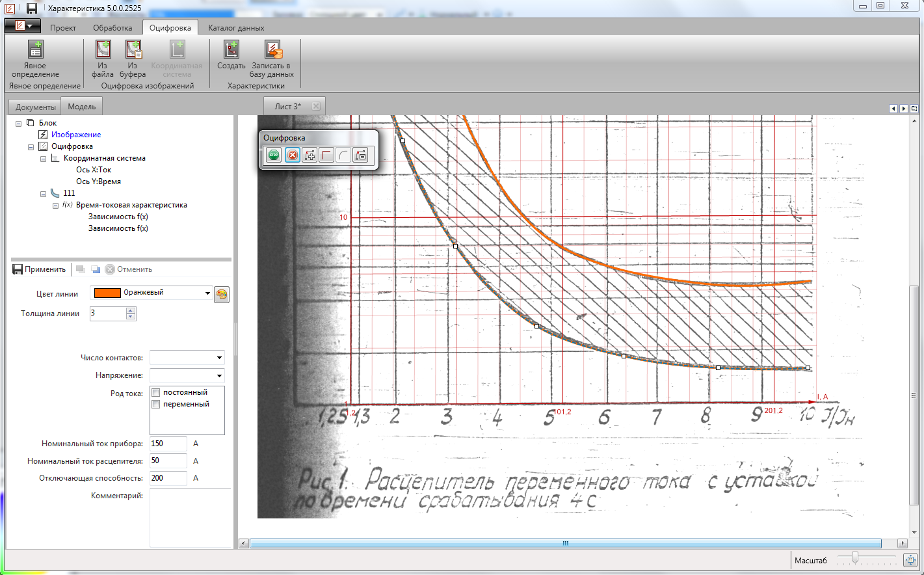
Task: Switch to the 'Обработка' ribbon tab
Action: click(x=112, y=28)
